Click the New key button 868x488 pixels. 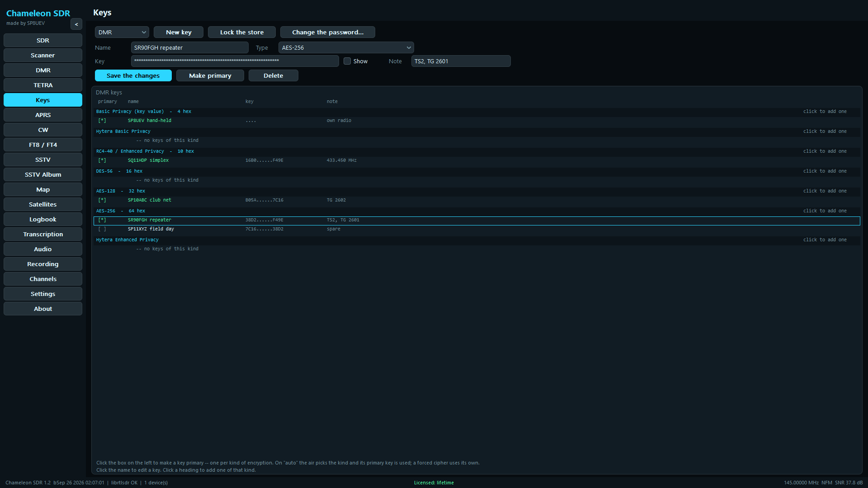tap(179, 32)
